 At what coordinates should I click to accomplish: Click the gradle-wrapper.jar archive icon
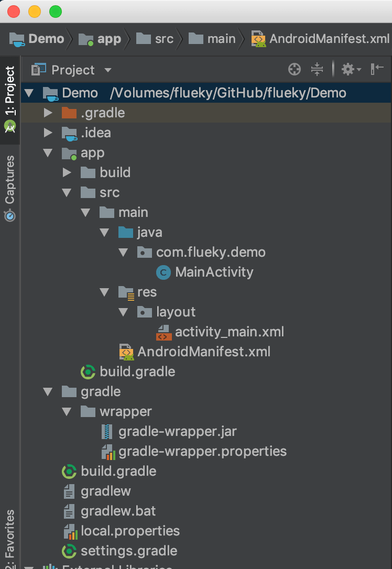pos(107,432)
